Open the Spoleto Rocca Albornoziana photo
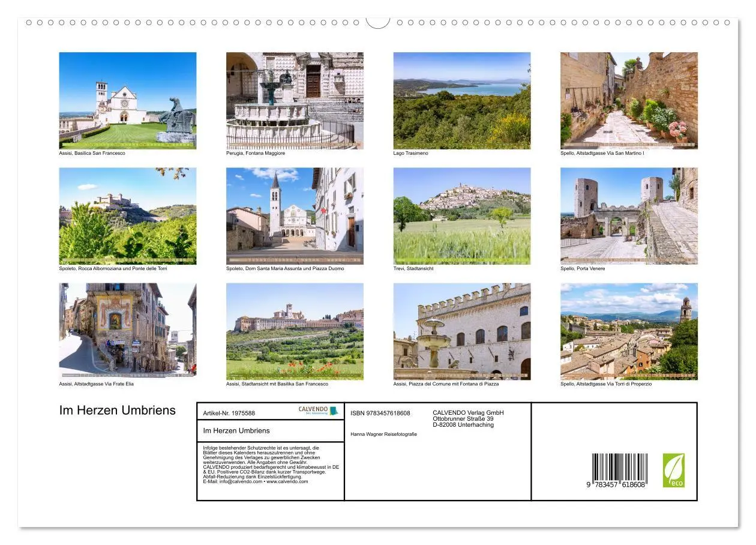 pyautogui.click(x=127, y=216)
